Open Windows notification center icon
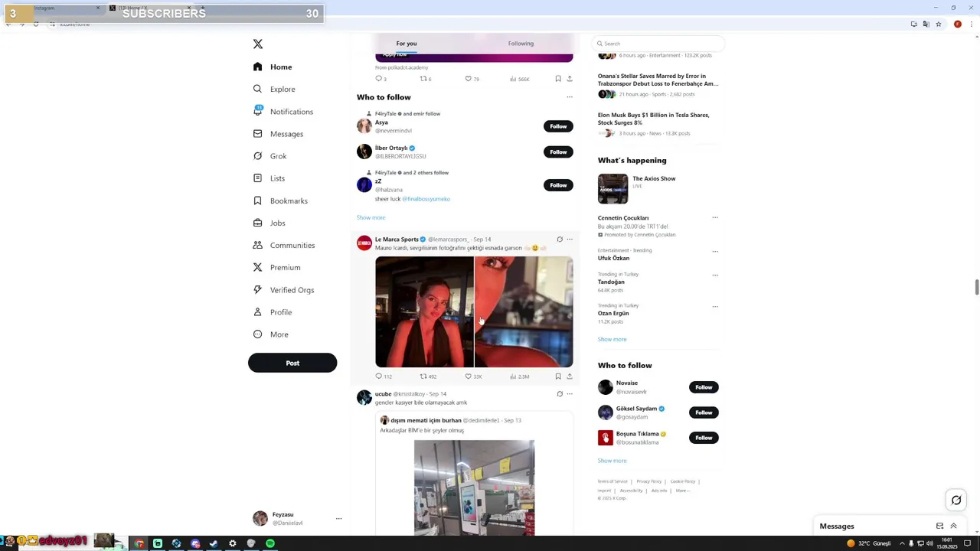The image size is (980, 551). click(967, 543)
